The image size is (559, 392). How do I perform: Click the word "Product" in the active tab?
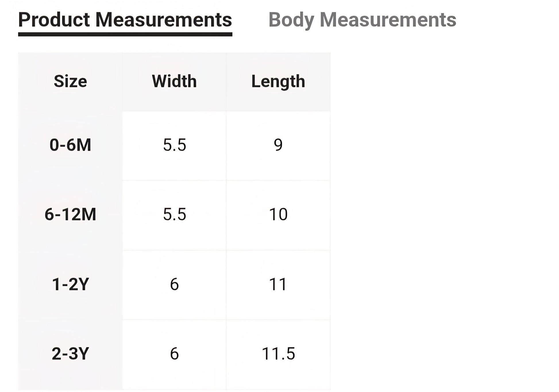tap(54, 20)
